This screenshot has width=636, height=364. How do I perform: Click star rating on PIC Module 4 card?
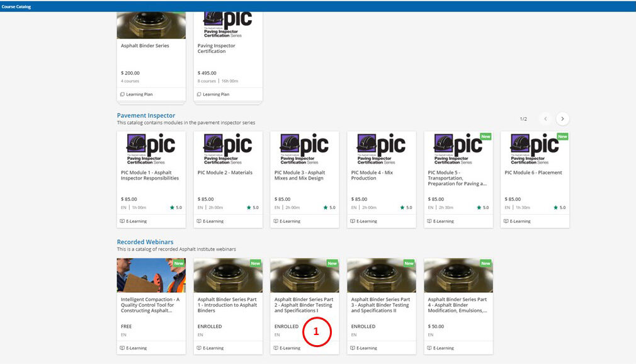(402, 207)
